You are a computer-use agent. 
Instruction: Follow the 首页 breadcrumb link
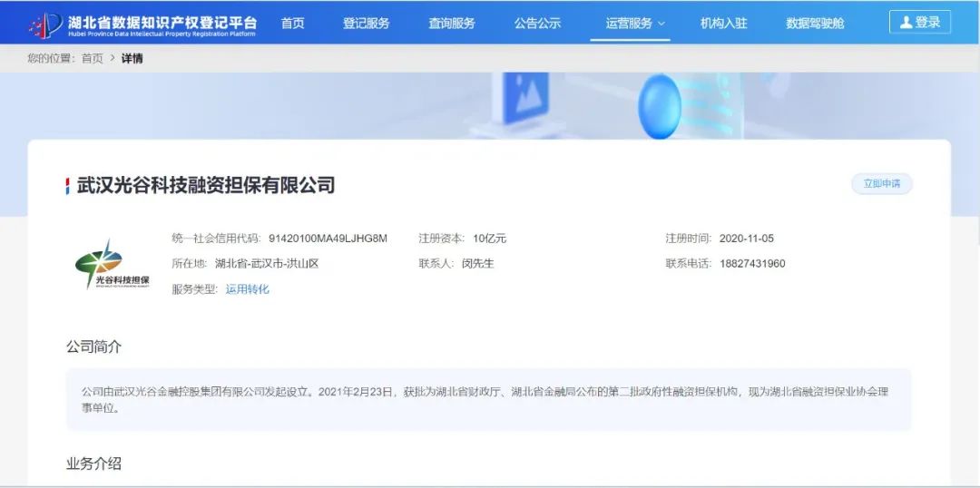pos(93,58)
